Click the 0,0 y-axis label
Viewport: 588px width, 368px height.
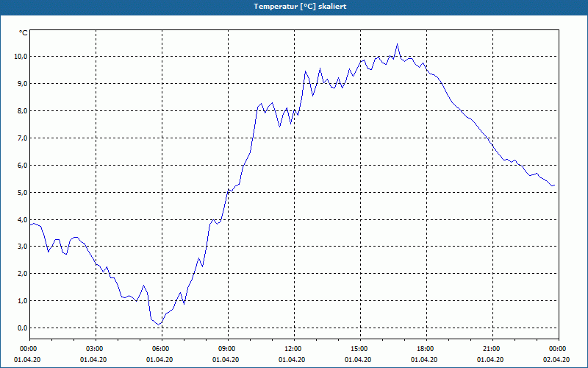coord(23,328)
